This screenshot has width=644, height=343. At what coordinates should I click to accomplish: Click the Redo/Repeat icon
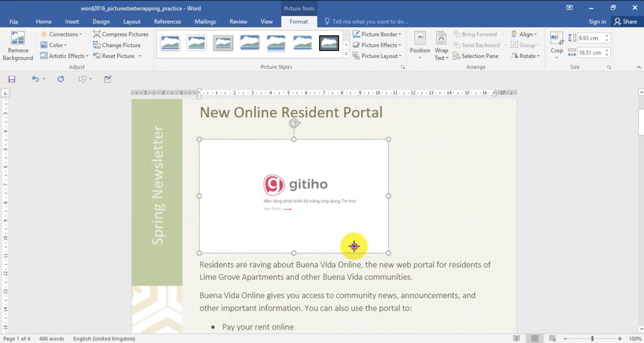61,79
